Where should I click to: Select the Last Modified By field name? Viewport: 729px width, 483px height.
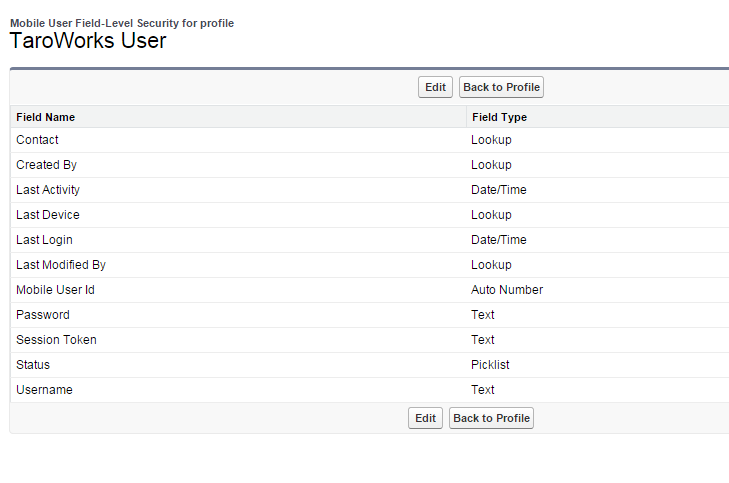tap(61, 265)
